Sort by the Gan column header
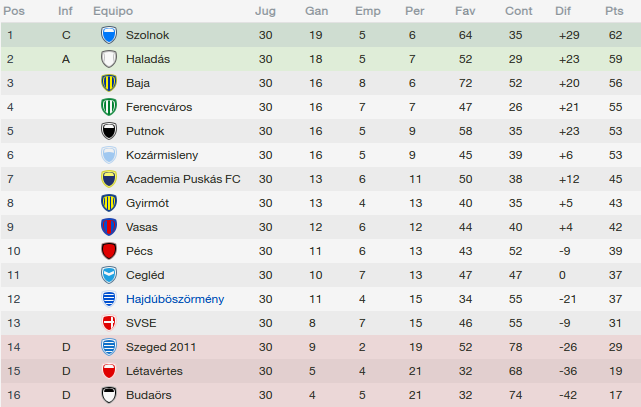This screenshot has width=641, height=407. pyautogui.click(x=316, y=11)
